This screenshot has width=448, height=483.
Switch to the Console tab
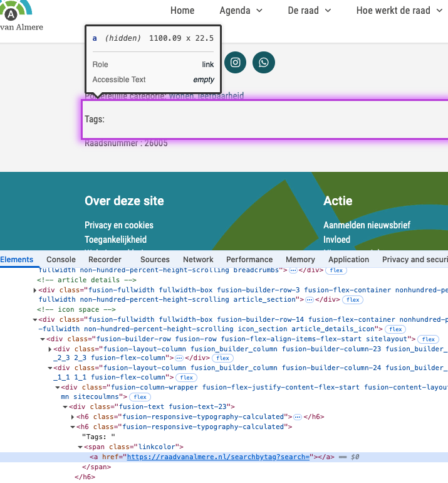click(61, 260)
